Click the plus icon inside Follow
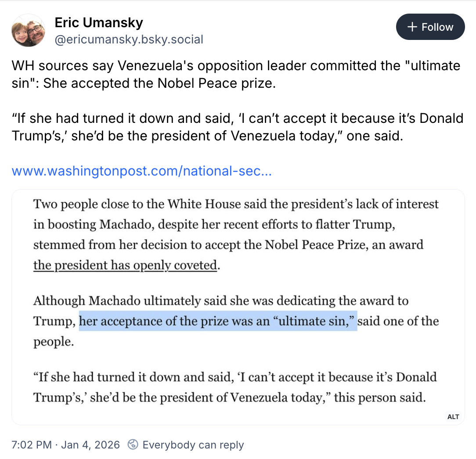 coord(412,27)
